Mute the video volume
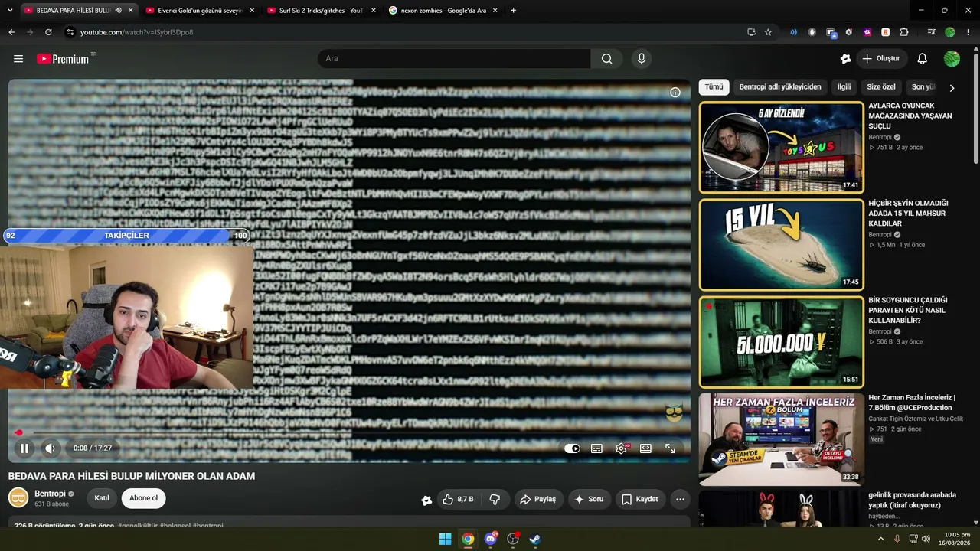This screenshot has height=551, width=980. tap(51, 448)
